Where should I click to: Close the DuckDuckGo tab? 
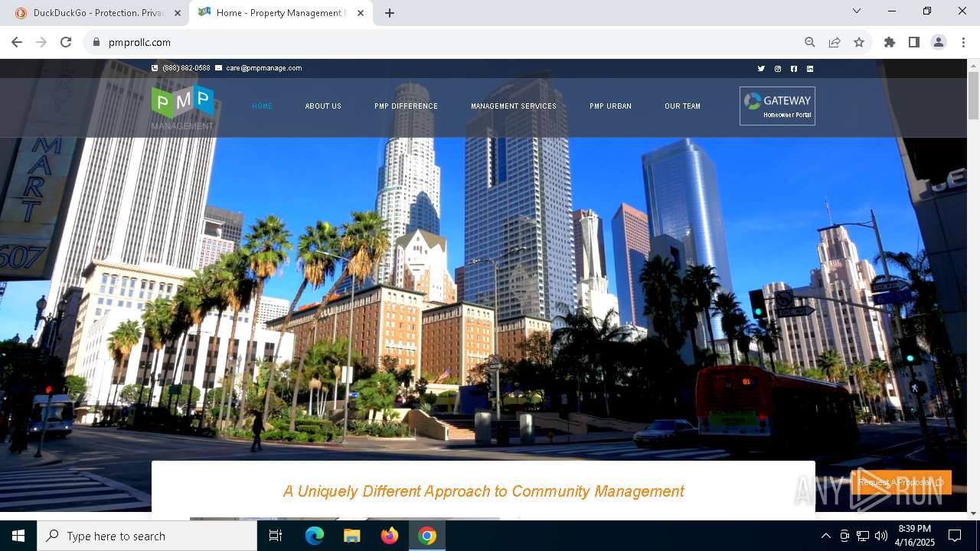[178, 13]
